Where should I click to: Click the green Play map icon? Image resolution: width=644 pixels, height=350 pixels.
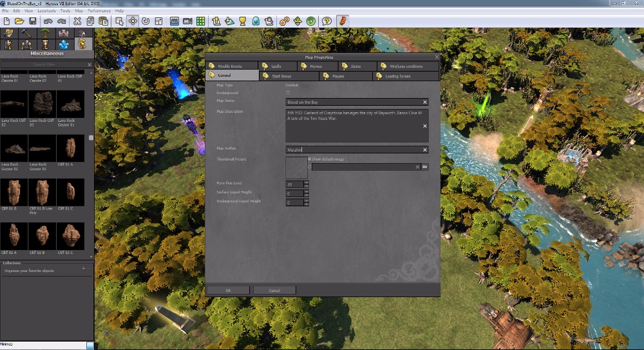[311, 21]
